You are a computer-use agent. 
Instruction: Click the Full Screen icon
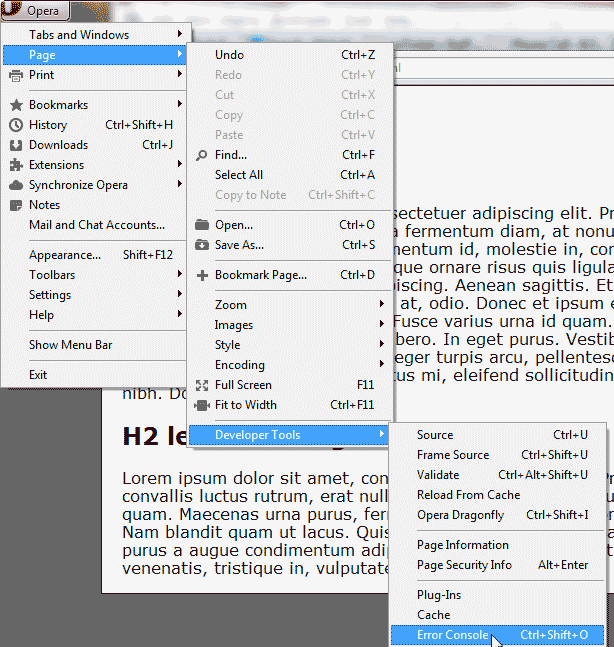(x=202, y=385)
